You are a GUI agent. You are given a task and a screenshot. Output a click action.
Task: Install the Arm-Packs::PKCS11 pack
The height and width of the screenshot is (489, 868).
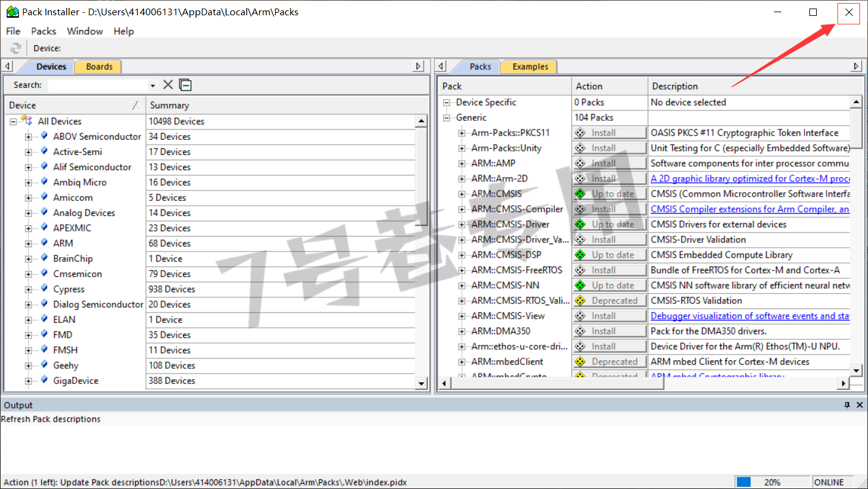[609, 132]
